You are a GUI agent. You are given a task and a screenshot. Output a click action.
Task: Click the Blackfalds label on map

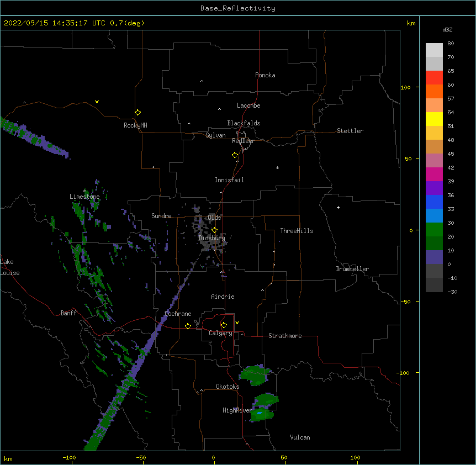tap(244, 123)
